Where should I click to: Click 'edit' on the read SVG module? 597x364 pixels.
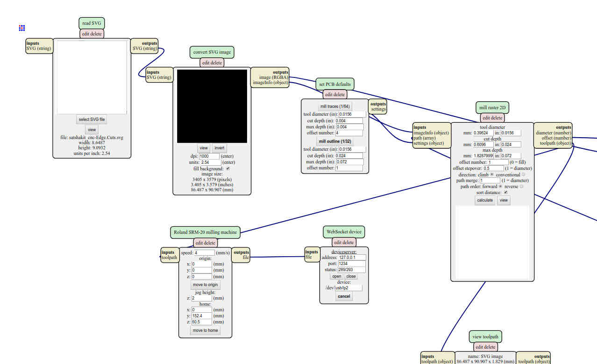tap(86, 34)
